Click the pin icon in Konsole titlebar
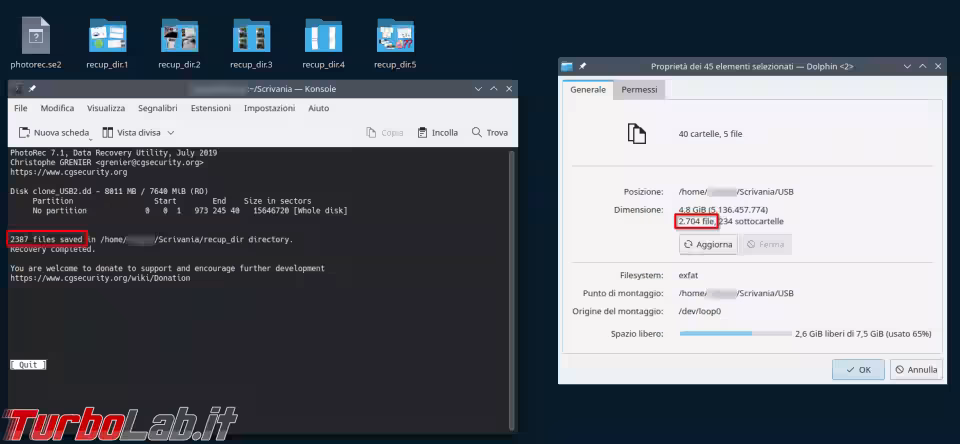 click(32, 89)
